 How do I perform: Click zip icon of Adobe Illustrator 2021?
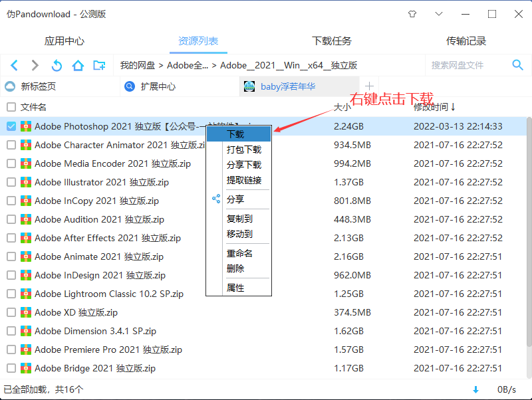point(26,182)
